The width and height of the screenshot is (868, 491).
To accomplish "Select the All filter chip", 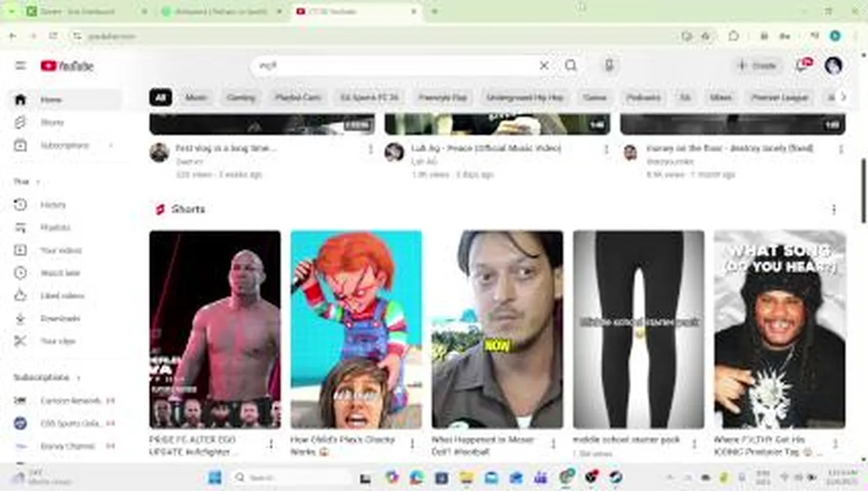I will (x=160, y=98).
